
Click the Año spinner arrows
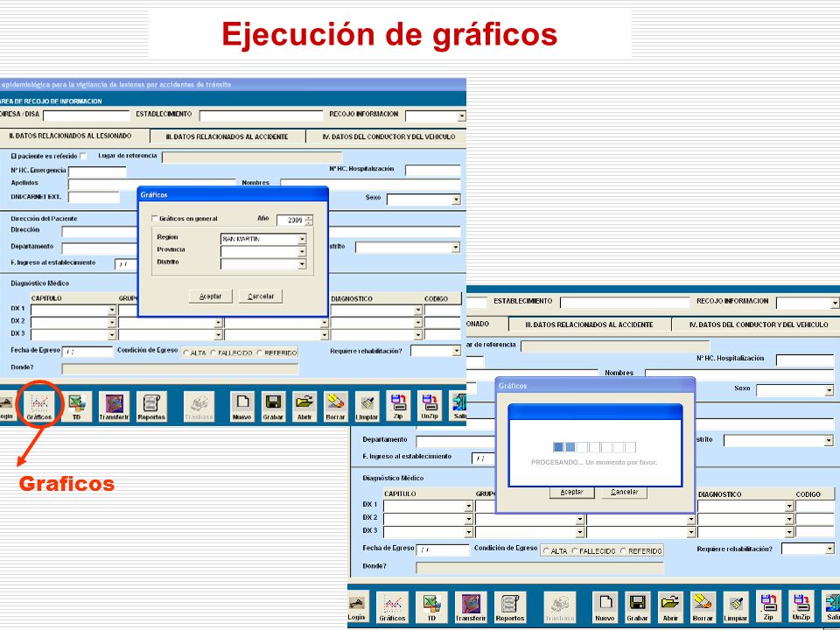point(309,220)
